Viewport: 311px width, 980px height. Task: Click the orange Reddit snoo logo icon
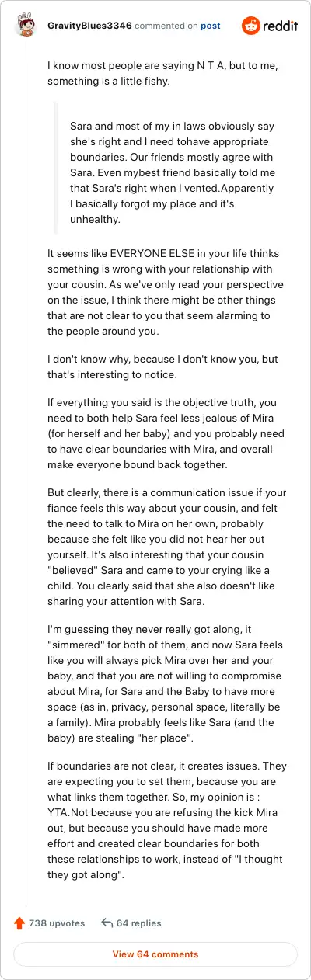pos(251,26)
